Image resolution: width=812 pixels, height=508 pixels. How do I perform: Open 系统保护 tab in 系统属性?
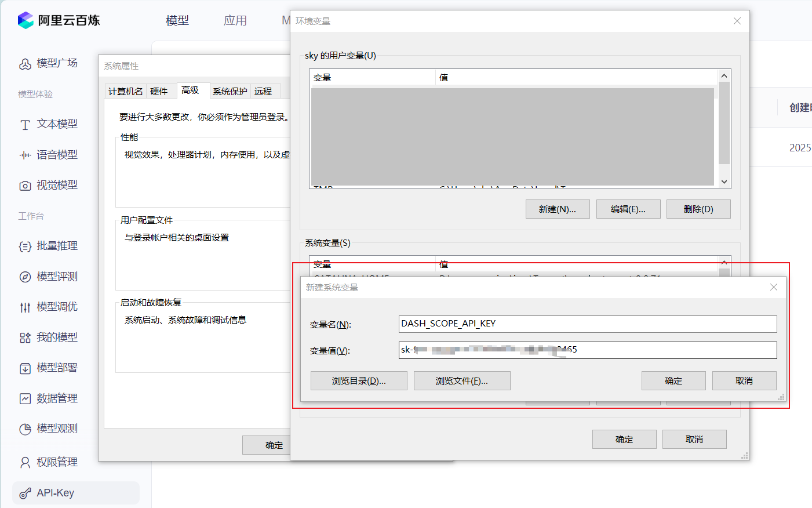(x=230, y=91)
